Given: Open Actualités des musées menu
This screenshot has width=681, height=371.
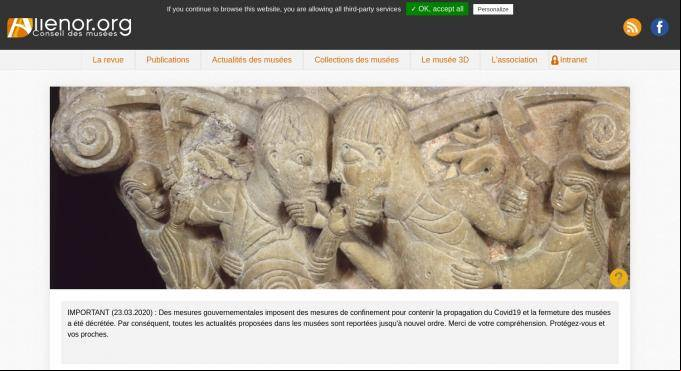Looking at the screenshot, I should tap(251, 60).
